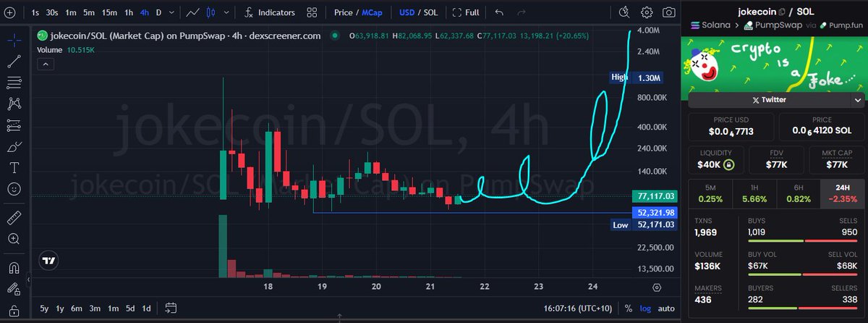
Task: Toggle magnet mode
Action: [14, 267]
